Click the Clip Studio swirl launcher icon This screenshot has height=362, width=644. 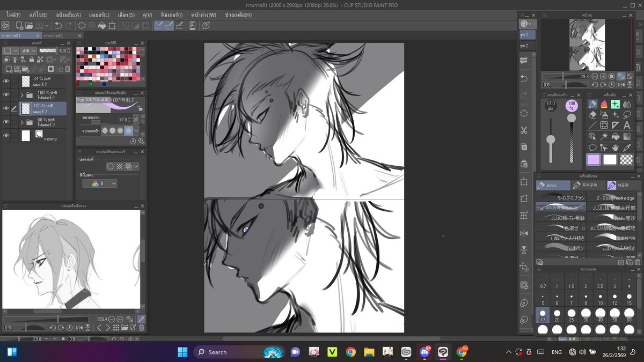(5, 25)
